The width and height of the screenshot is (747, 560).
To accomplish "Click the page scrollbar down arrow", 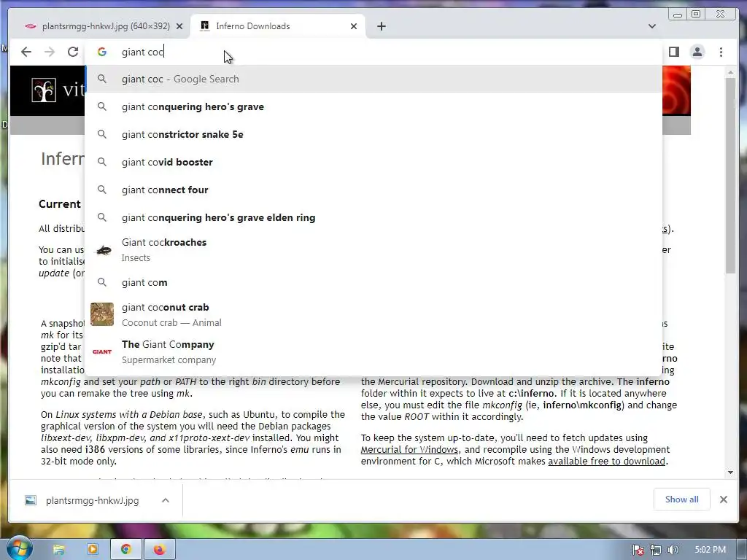I will (x=731, y=472).
